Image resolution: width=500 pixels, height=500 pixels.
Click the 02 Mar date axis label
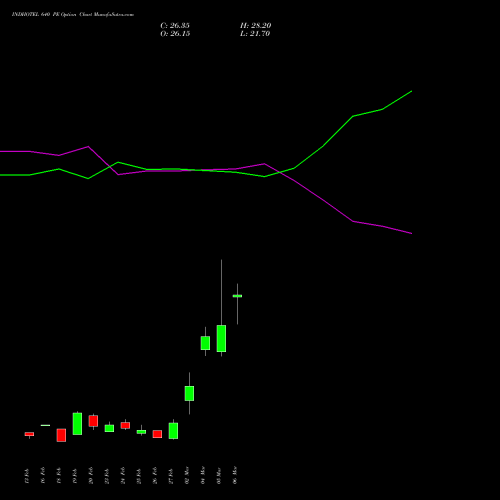click(187, 475)
